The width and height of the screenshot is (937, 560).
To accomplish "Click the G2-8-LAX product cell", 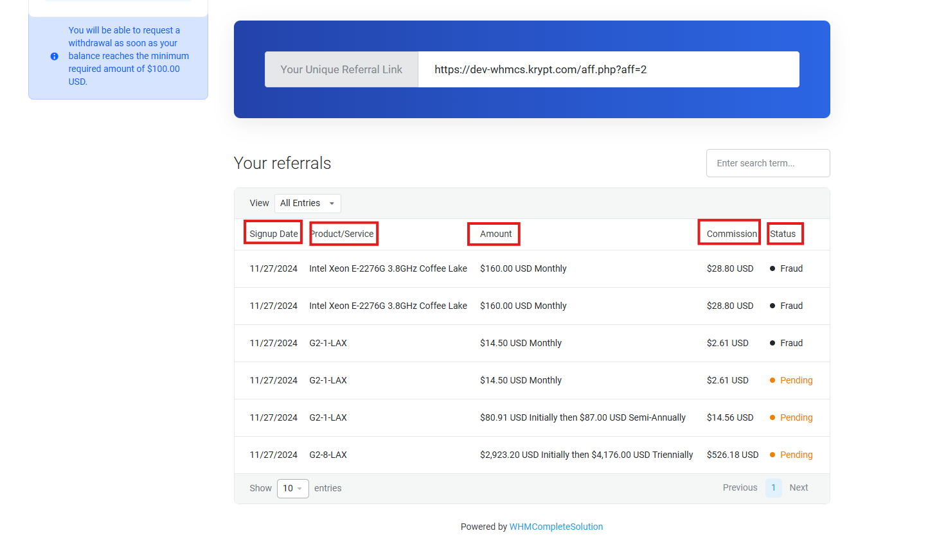I will 328,455.
